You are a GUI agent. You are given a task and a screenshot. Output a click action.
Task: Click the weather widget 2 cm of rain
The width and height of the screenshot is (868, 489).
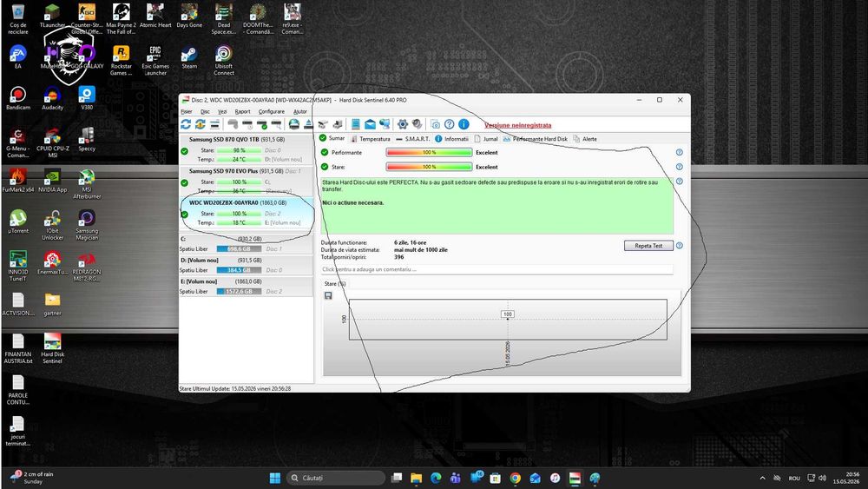coord(32,478)
